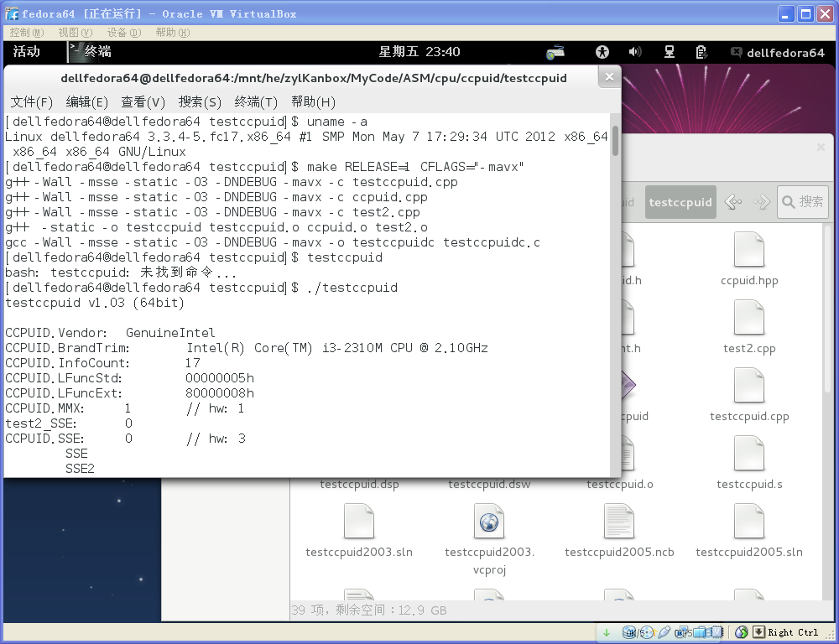Click the testccpuid.dsw file label

coord(489,484)
